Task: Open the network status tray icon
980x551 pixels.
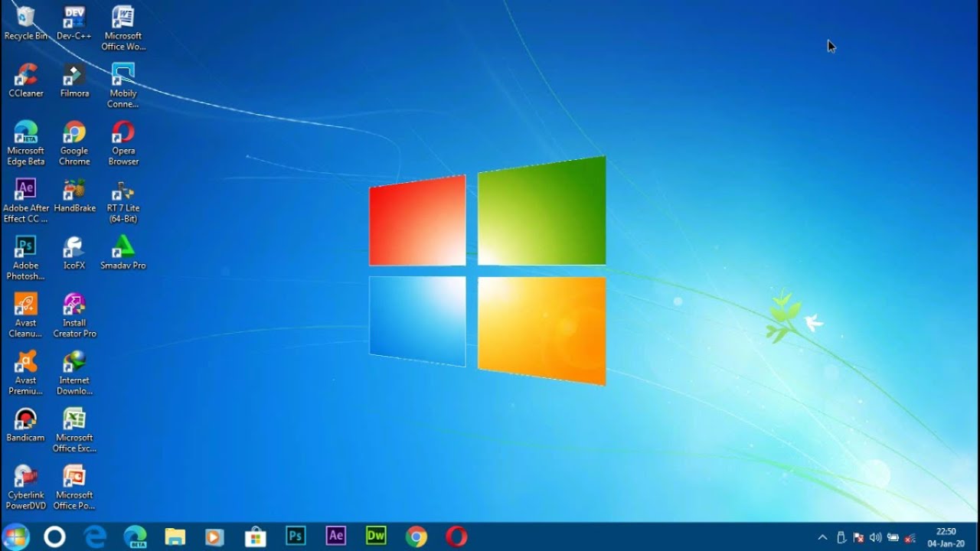Action: [910, 537]
